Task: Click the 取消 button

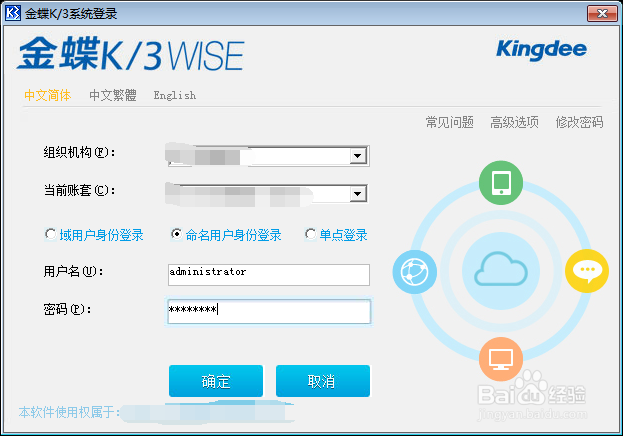Action: tap(323, 381)
